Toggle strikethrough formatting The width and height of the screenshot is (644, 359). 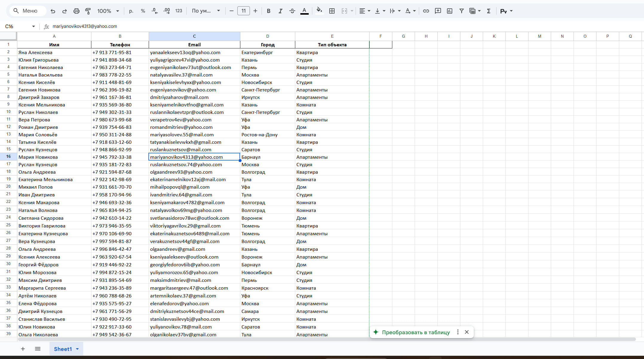pos(292,11)
